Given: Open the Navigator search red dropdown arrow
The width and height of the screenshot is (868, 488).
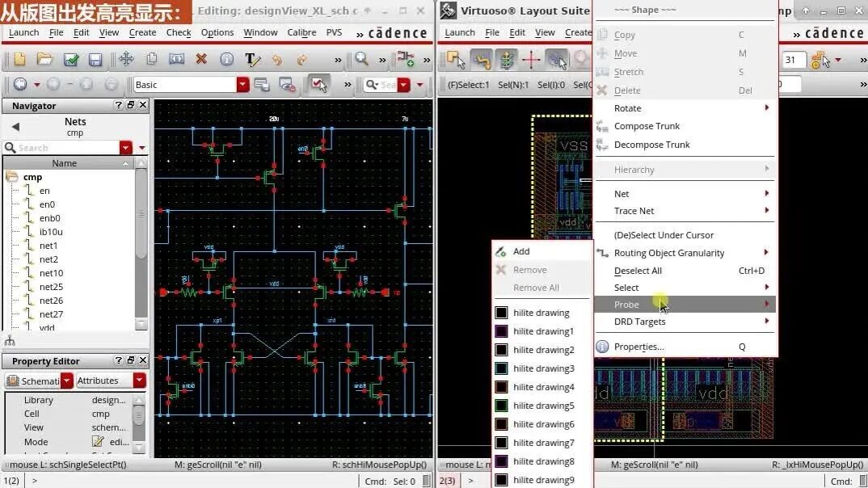Looking at the screenshot, I should point(125,148).
